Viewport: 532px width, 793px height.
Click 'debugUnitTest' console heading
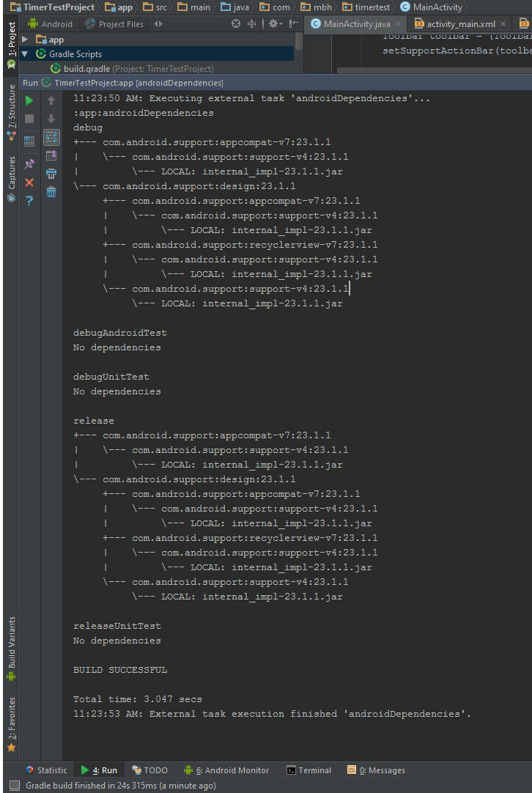point(111,377)
